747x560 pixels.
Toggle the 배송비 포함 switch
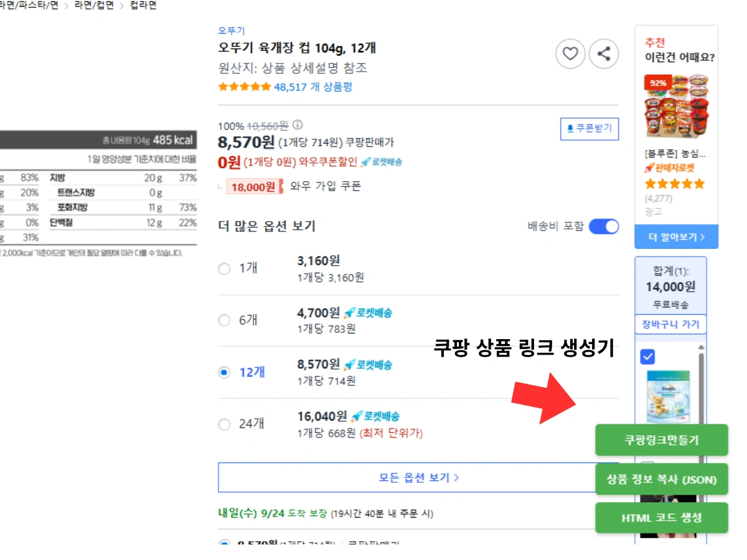click(604, 226)
